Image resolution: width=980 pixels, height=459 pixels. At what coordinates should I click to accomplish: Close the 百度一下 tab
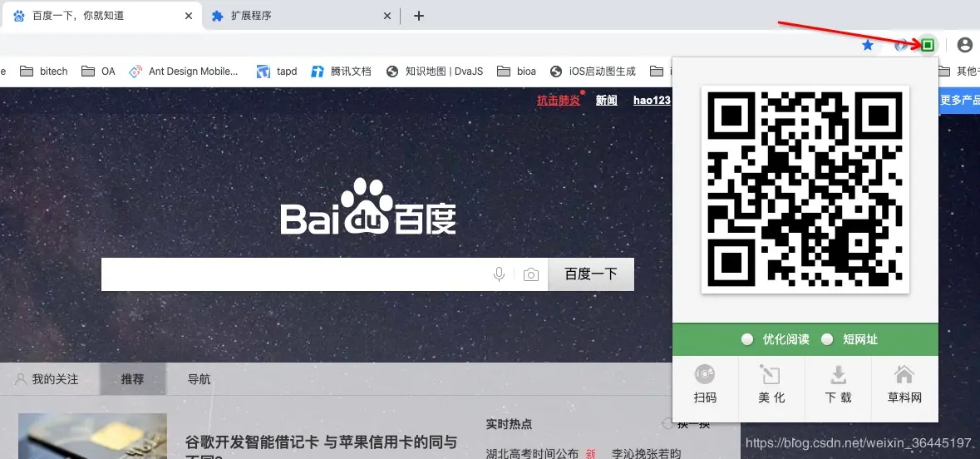[189, 17]
